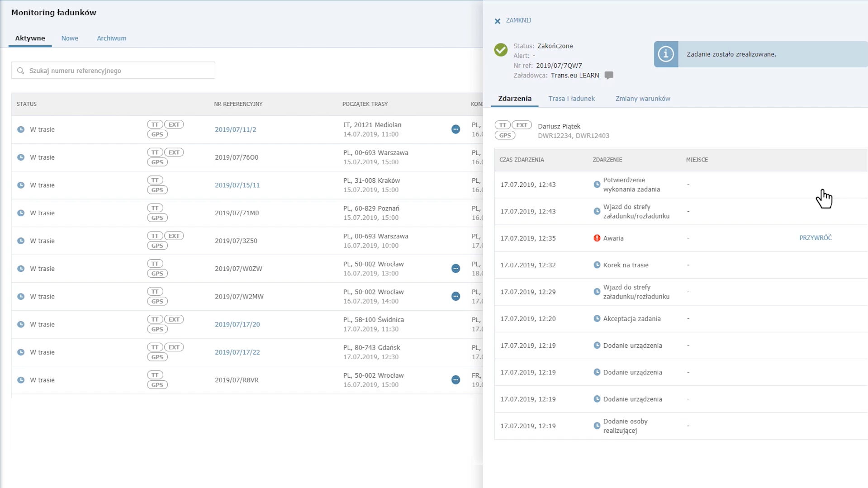Click the EXT badge in row 2019/07/17/20
This screenshot has width=868, height=488.
click(174, 319)
